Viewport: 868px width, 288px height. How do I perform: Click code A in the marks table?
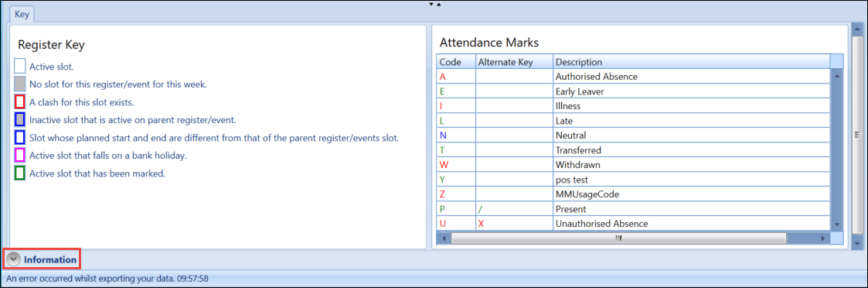click(442, 77)
